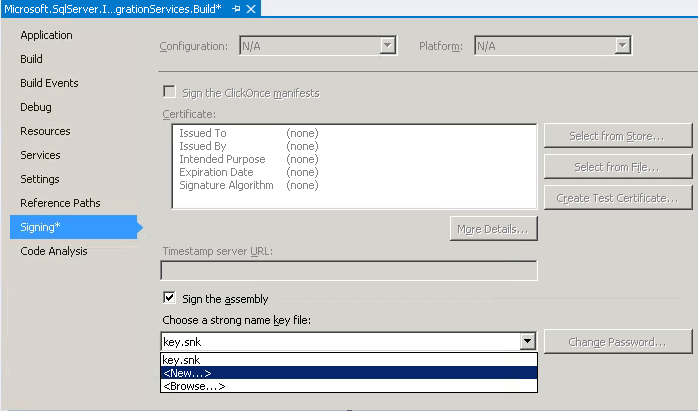Viewport: 698px width, 411px height.
Task: Pick <Browse...> from the key file list
Action: [x=349, y=386]
